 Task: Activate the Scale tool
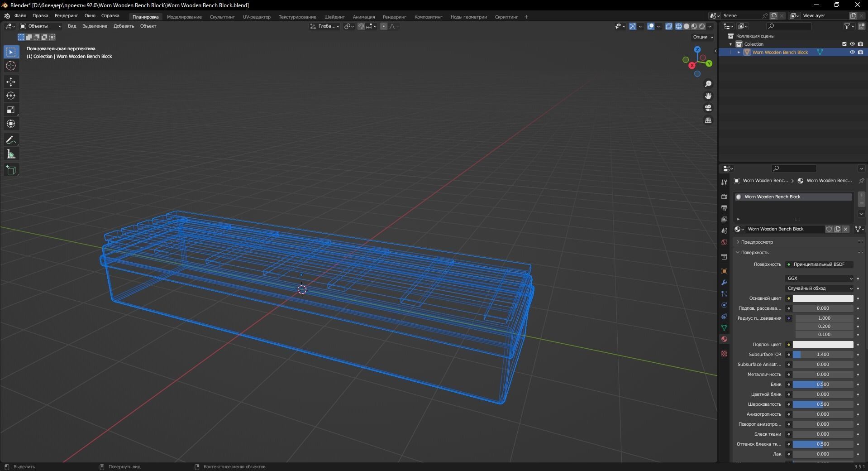tap(11, 110)
